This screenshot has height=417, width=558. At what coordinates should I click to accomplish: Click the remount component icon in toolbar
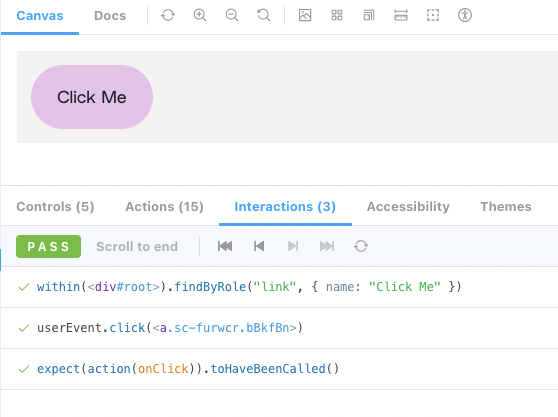[168, 15]
